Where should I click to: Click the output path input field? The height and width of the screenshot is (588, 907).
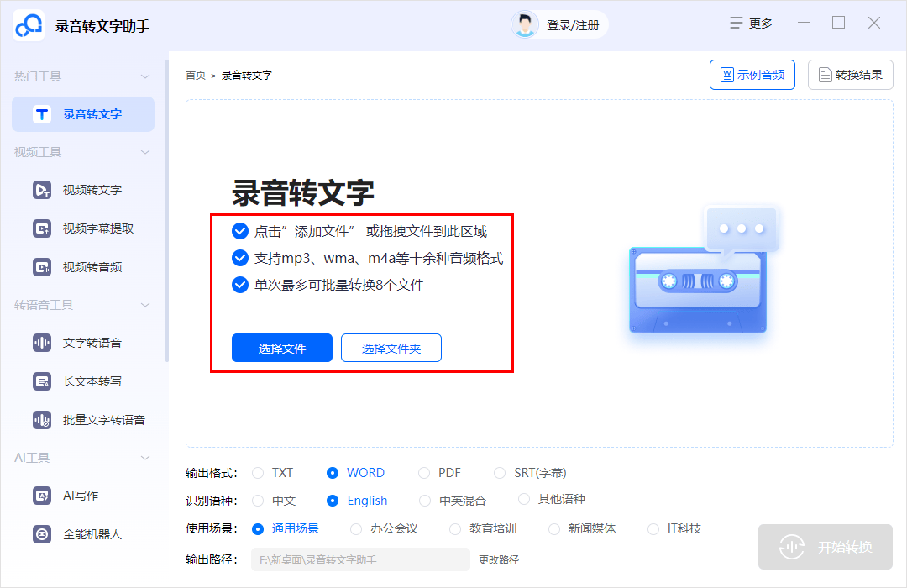click(x=360, y=559)
